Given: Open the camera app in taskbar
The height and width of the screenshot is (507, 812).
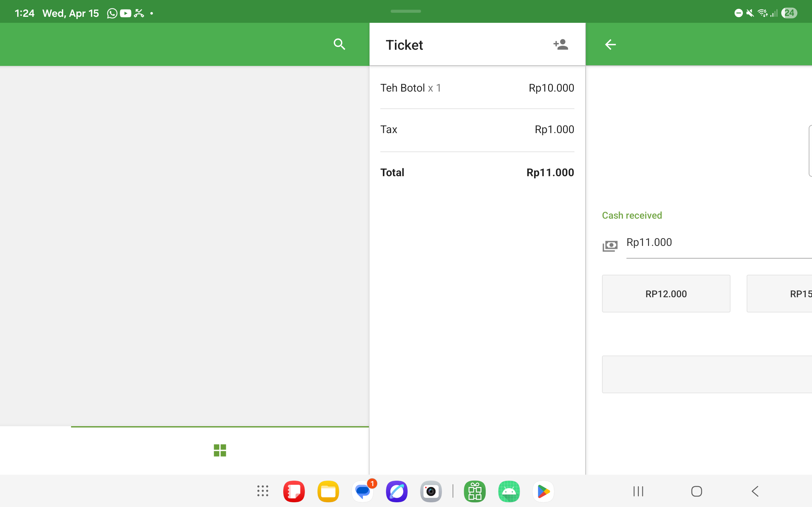Looking at the screenshot, I should pos(431,491).
